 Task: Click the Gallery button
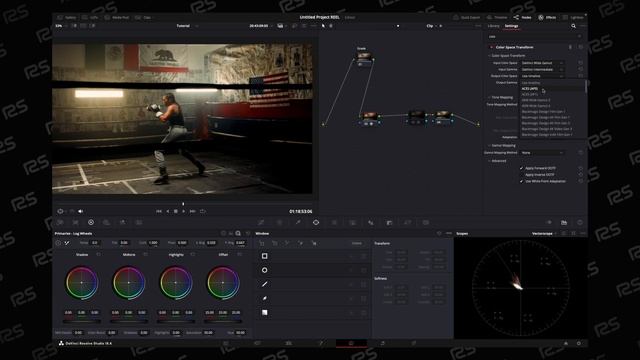click(67, 18)
